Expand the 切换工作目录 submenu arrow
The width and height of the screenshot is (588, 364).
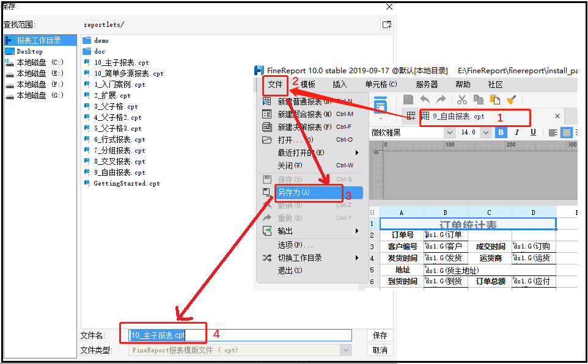[x=357, y=258]
